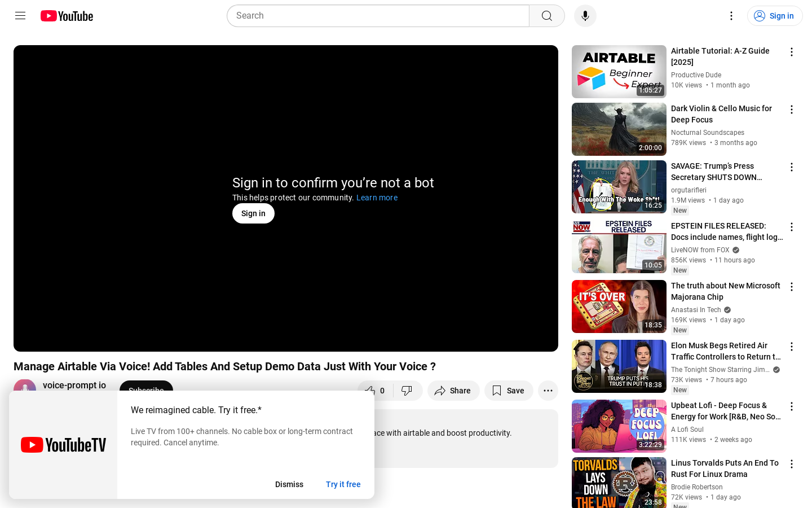Screen dimensions: 812x508
Task: Open options menu for SAVAGE Trump video
Action: click(792, 167)
